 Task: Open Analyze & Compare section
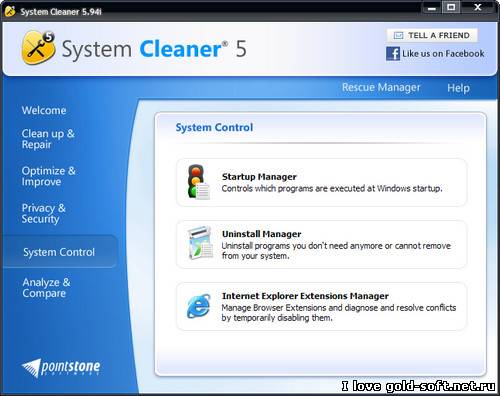tap(47, 288)
